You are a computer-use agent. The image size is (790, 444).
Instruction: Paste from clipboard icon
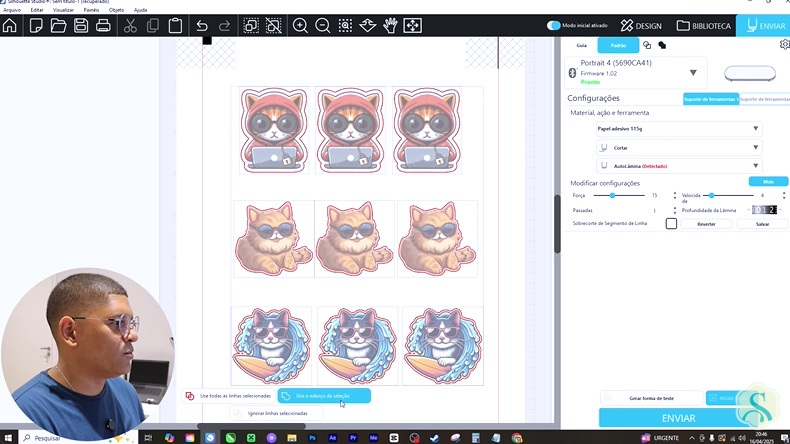tap(175, 25)
